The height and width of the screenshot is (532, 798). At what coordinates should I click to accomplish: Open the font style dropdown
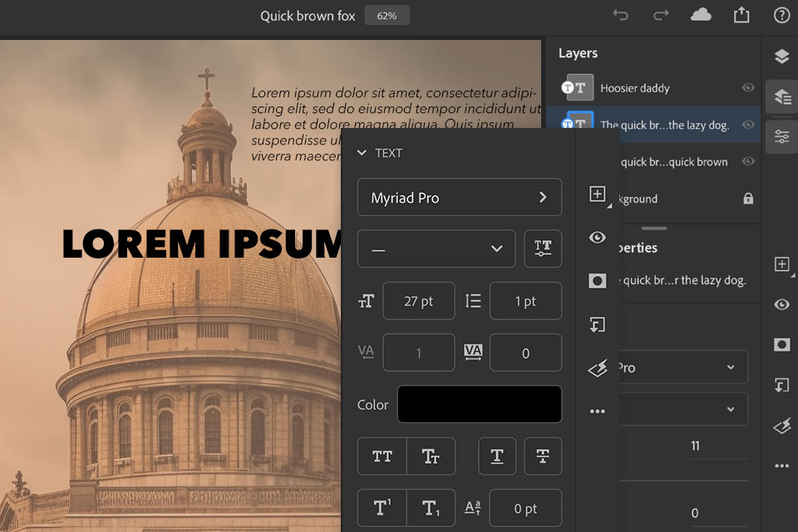pyautogui.click(x=436, y=249)
